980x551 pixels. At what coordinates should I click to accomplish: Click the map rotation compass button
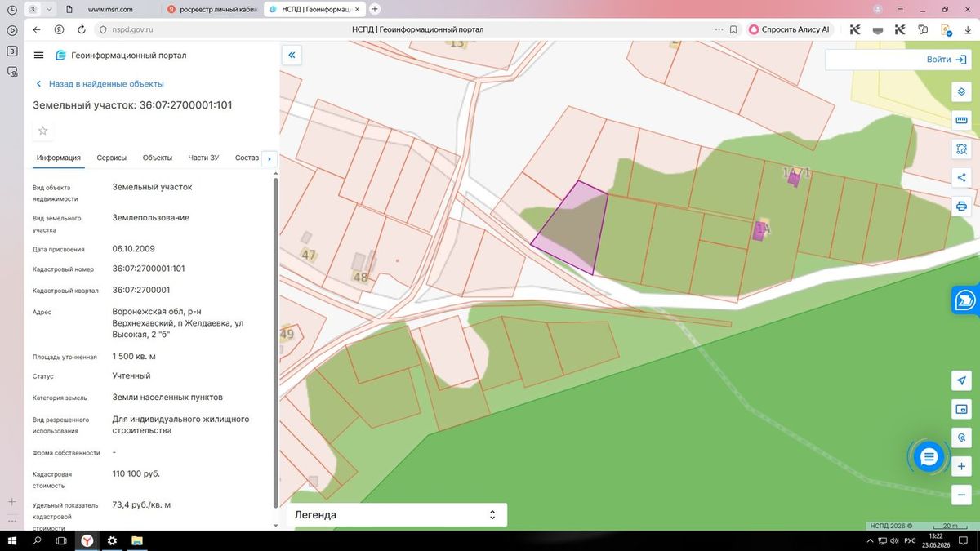tap(961, 438)
